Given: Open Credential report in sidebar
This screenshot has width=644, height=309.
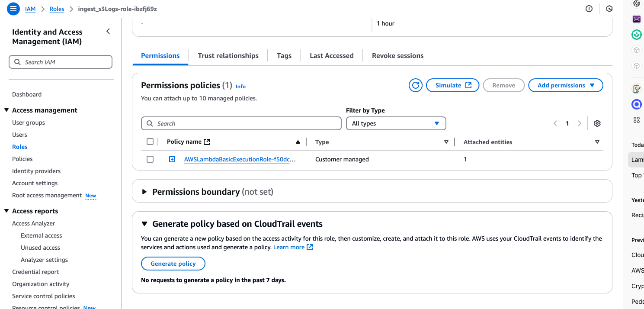Looking at the screenshot, I should pos(35,272).
